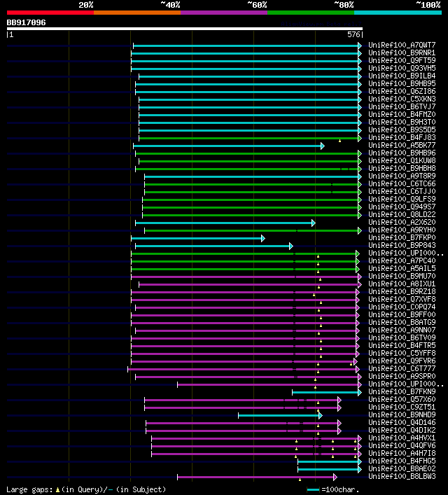Select the UniRef100_B9H3T0 label
Screen dimensions: 448x495
click(x=402, y=122)
